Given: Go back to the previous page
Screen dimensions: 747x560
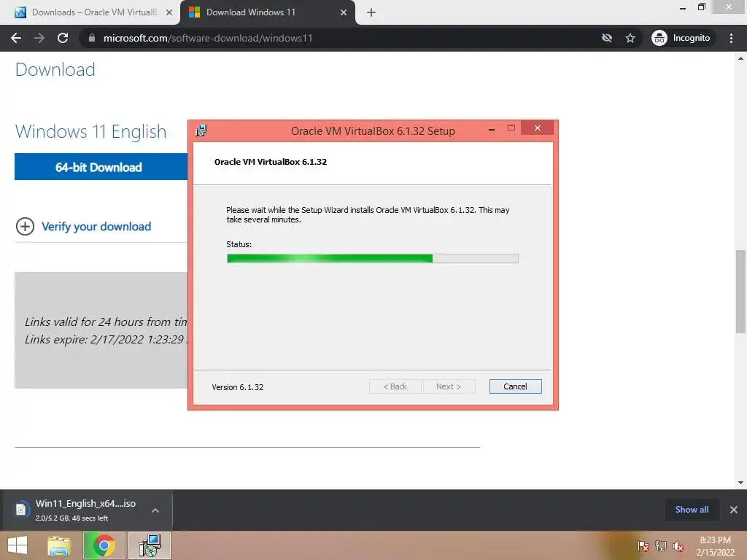Looking at the screenshot, I should [16, 38].
